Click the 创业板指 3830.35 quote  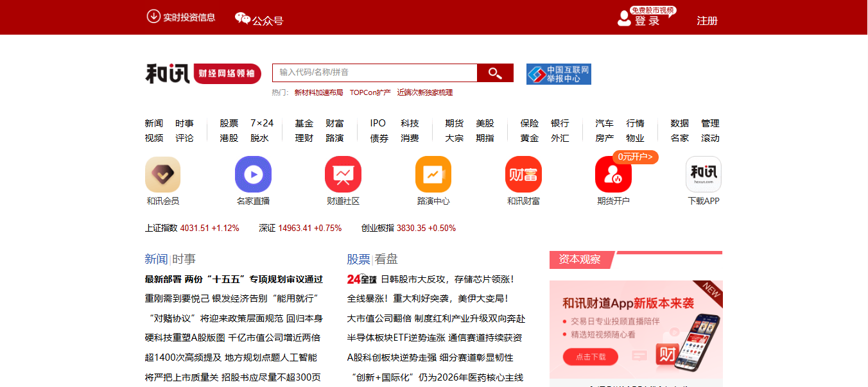[x=408, y=228]
